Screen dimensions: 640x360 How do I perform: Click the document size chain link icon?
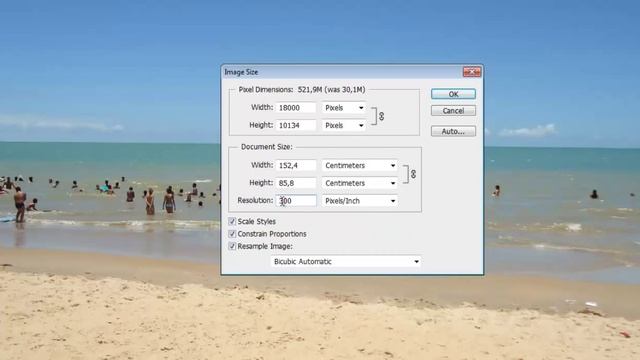(413, 174)
